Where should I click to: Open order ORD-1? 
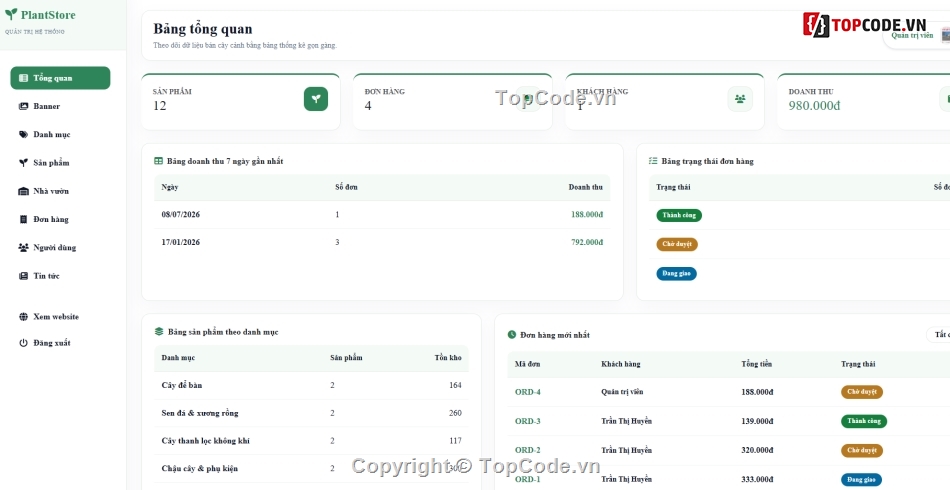[x=528, y=479]
